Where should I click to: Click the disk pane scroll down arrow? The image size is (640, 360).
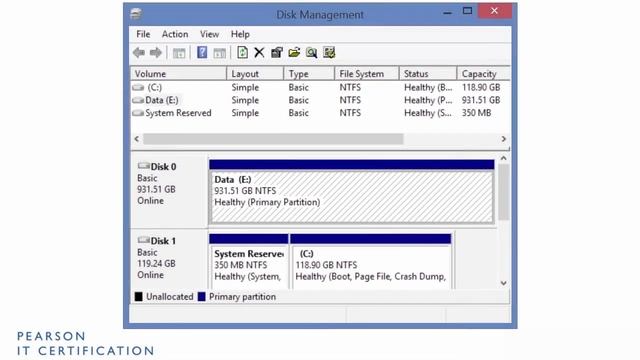(x=504, y=283)
